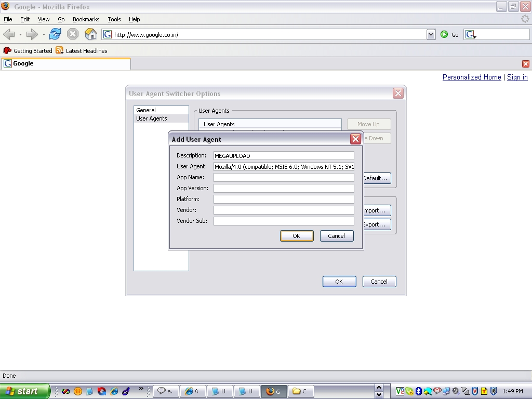Click the Platform field
532x399 pixels.
[x=284, y=199]
